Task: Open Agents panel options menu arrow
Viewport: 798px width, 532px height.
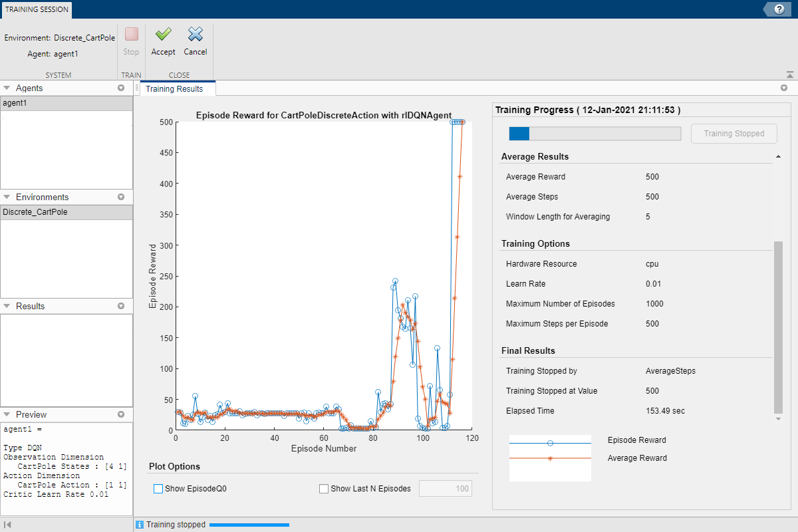Action: pos(121,88)
